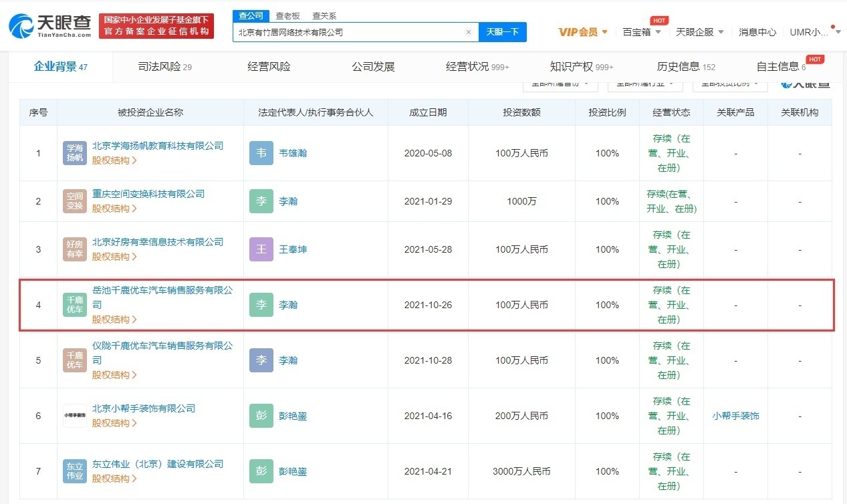Click the 空间变换 company logo
The width and height of the screenshot is (847, 504).
pos(75,201)
